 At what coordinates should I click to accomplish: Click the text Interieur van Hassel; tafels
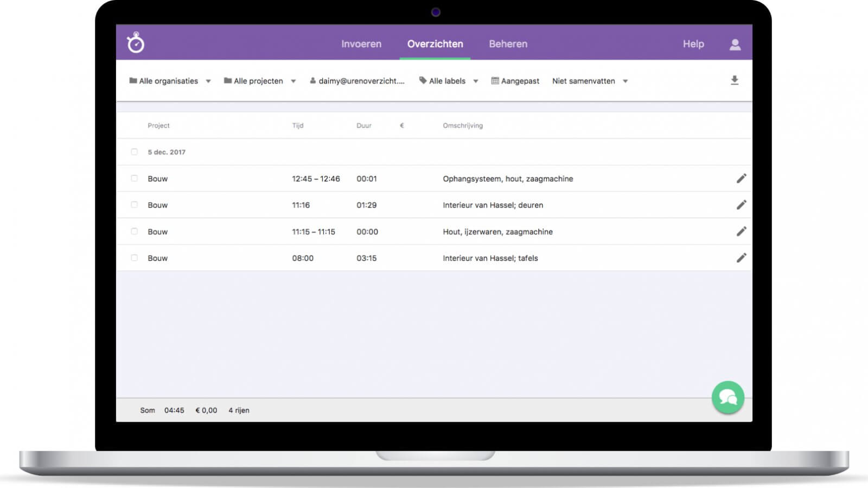click(490, 258)
